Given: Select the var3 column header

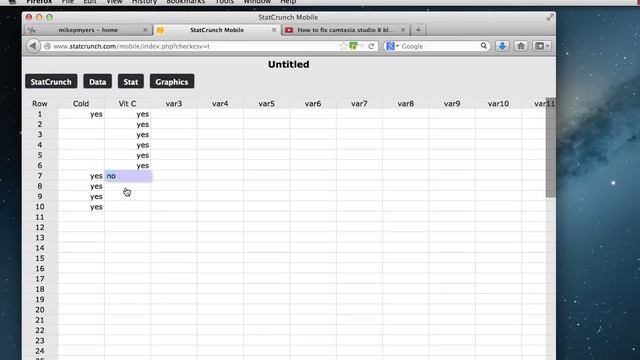Looking at the screenshot, I should click(x=174, y=104).
